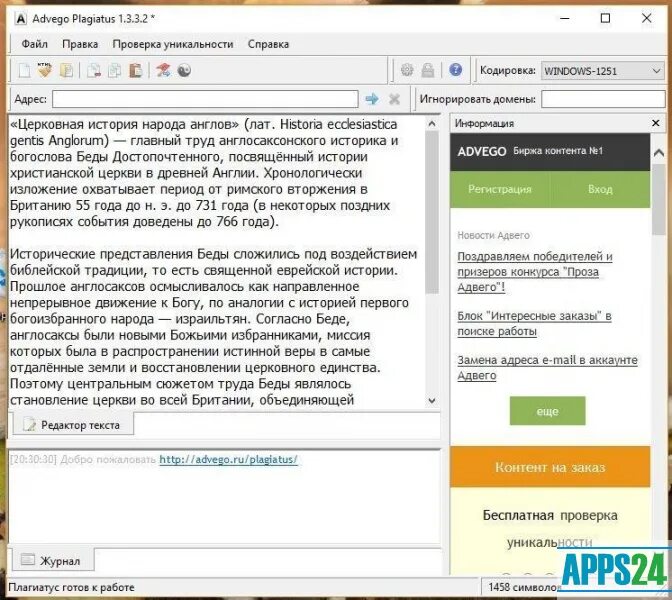Image resolution: width=672 pixels, height=600 pixels.
Task: Start uniqueness check with red arrow icon
Action: coord(163,70)
